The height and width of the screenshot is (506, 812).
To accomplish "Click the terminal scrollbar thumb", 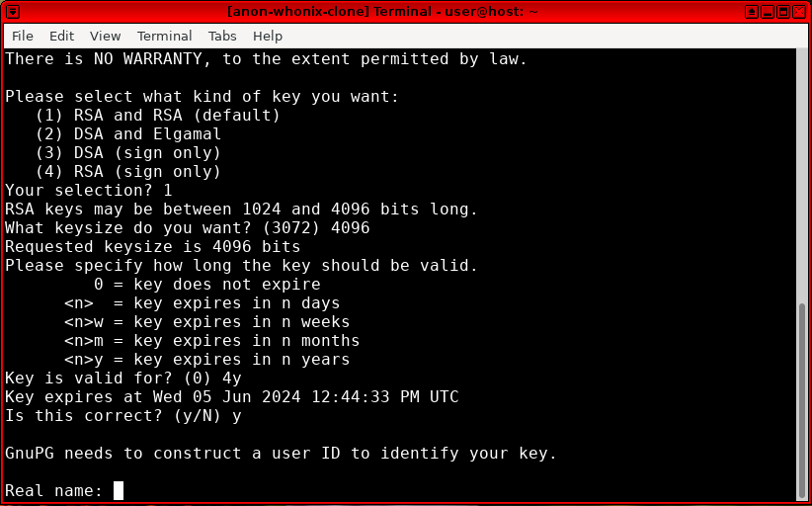I will pyautogui.click(x=800, y=400).
